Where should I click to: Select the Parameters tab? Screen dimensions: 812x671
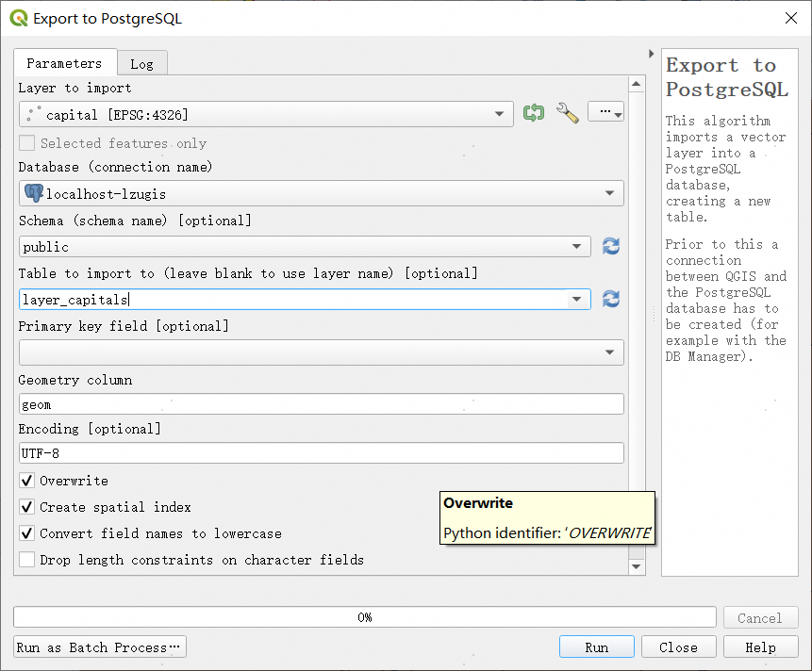[64, 63]
